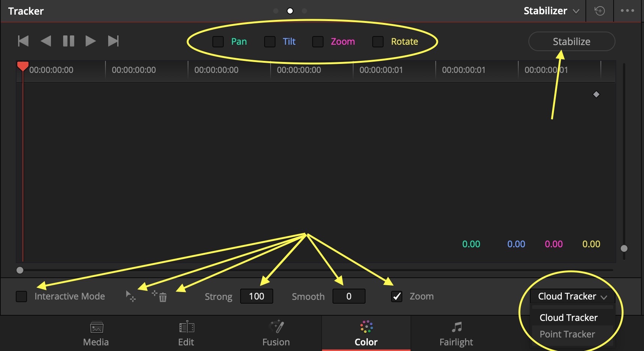Open the Fairlight page
Viewport: 644px width, 351px height.
[456, 333]
